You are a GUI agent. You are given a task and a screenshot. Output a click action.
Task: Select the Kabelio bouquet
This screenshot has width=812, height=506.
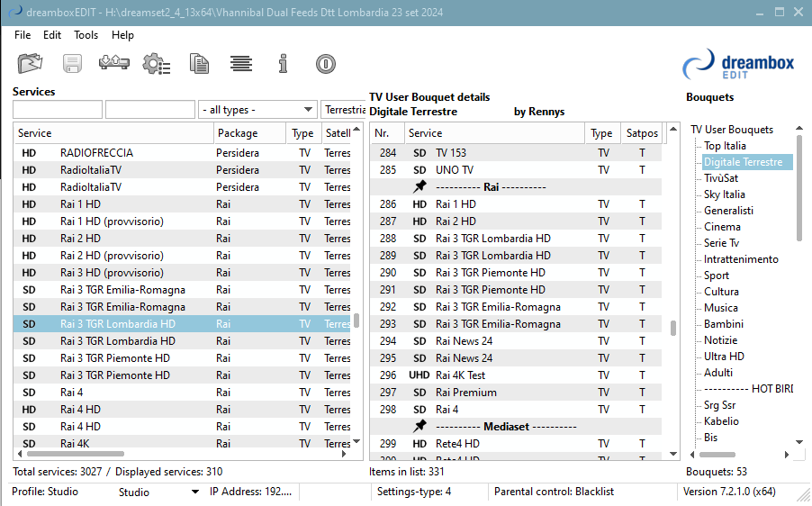click(721, 421)
